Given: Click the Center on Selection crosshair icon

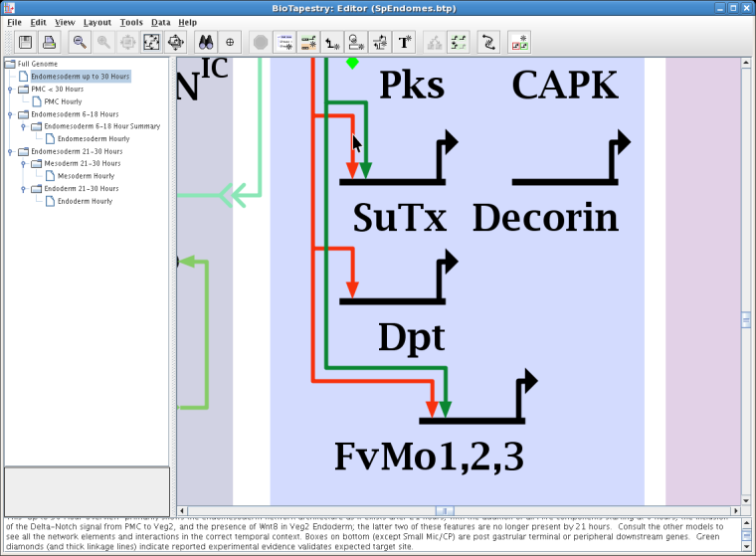Looking at the screenshot, I should tap(230, 42).
